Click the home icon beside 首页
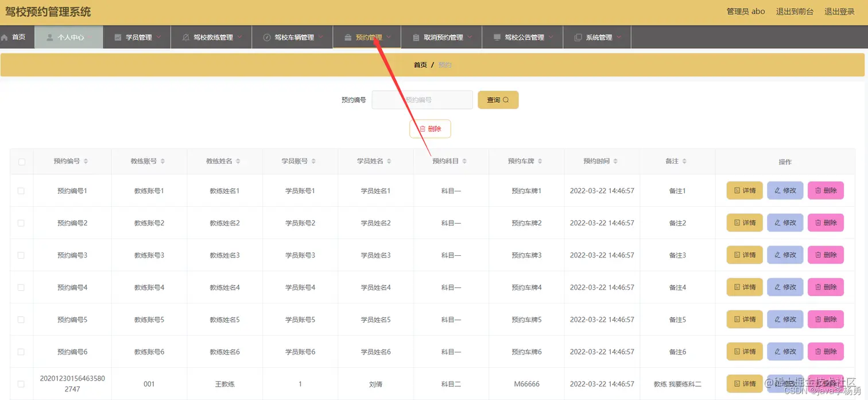868x400 pixels. (5, 37)
